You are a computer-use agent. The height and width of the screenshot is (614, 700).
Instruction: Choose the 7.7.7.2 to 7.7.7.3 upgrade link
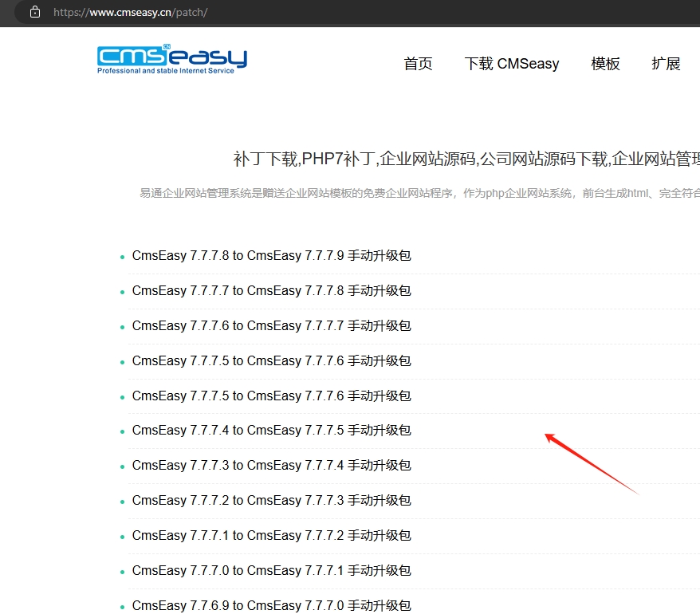pos(271,500)
